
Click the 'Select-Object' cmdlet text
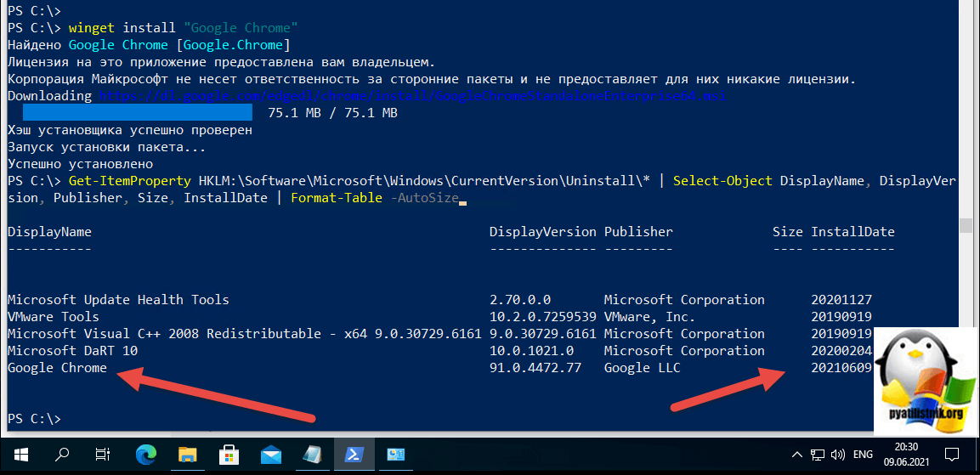tap(723, 181)
